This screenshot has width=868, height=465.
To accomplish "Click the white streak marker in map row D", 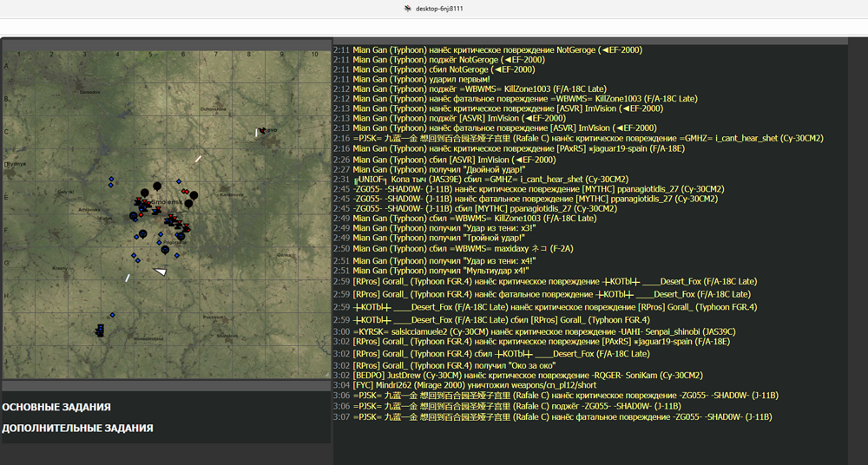I will coord(198,159).
